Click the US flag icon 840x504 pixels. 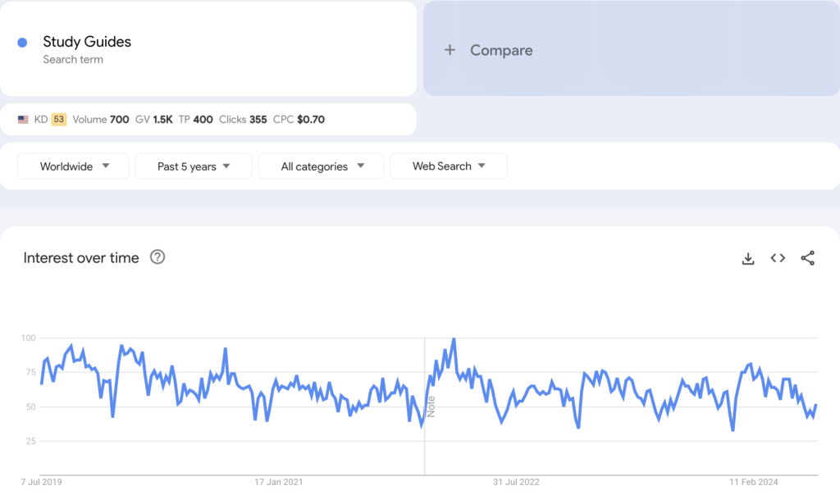click(23, 120)
